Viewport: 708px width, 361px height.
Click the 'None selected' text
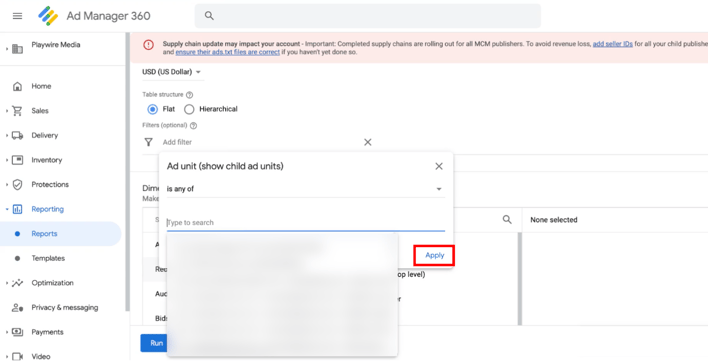coord(554,220)
